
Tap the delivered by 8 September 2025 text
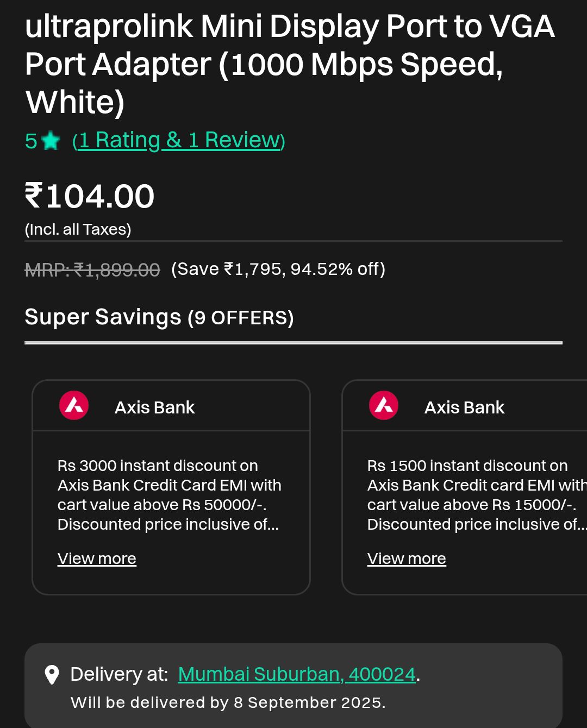[x=228, y=702]
